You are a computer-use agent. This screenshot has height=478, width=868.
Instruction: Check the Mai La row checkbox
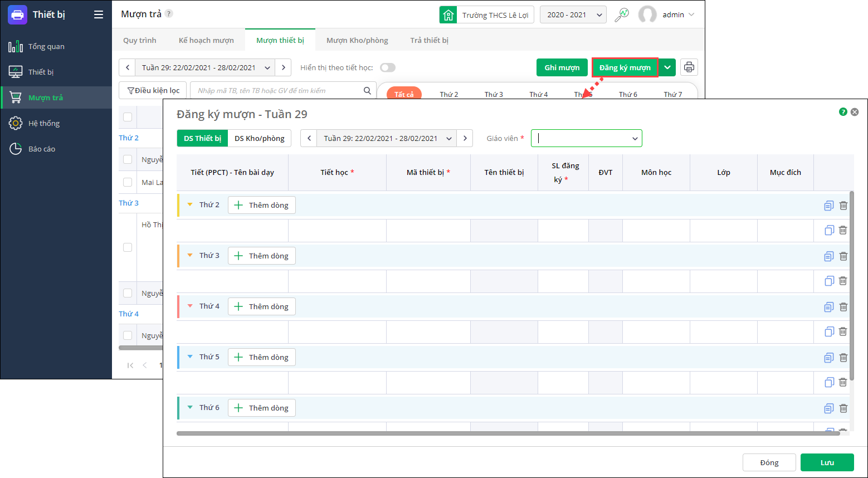click(x=128, y=182)
